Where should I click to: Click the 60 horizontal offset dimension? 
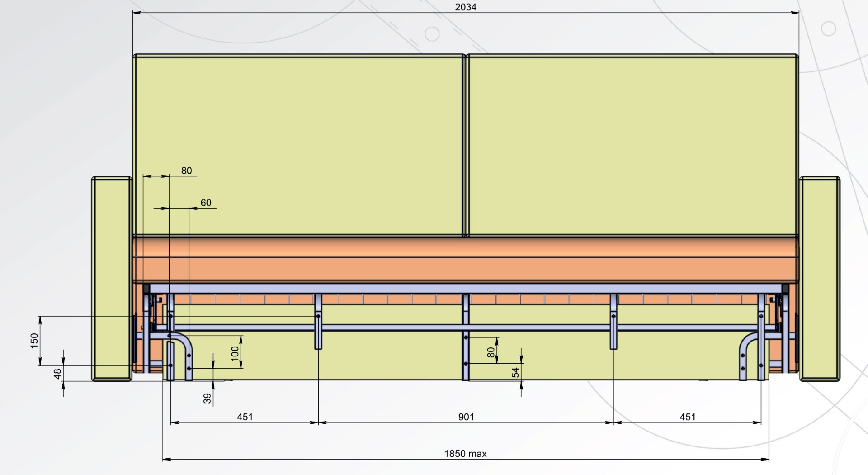pyautogui.click(x=206, y=203)
